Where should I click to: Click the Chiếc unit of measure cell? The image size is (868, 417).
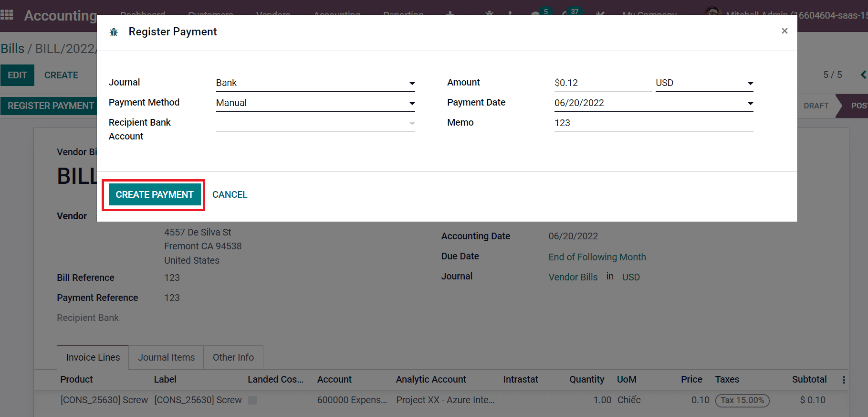click(629, 400)
